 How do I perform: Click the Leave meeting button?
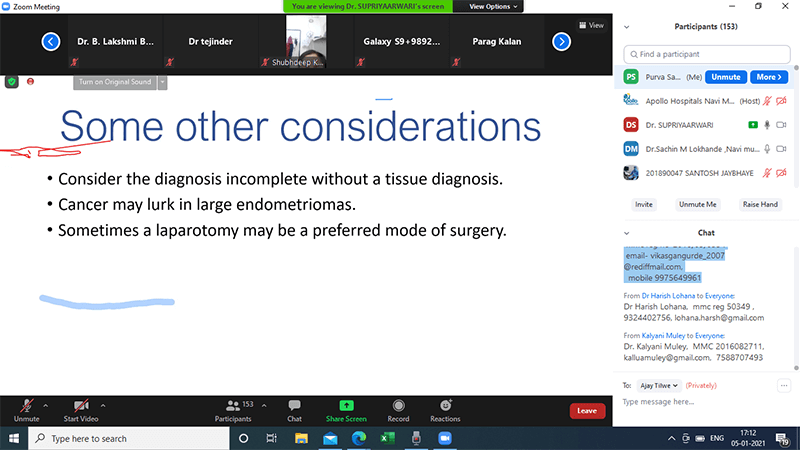[x=586, y=410]
